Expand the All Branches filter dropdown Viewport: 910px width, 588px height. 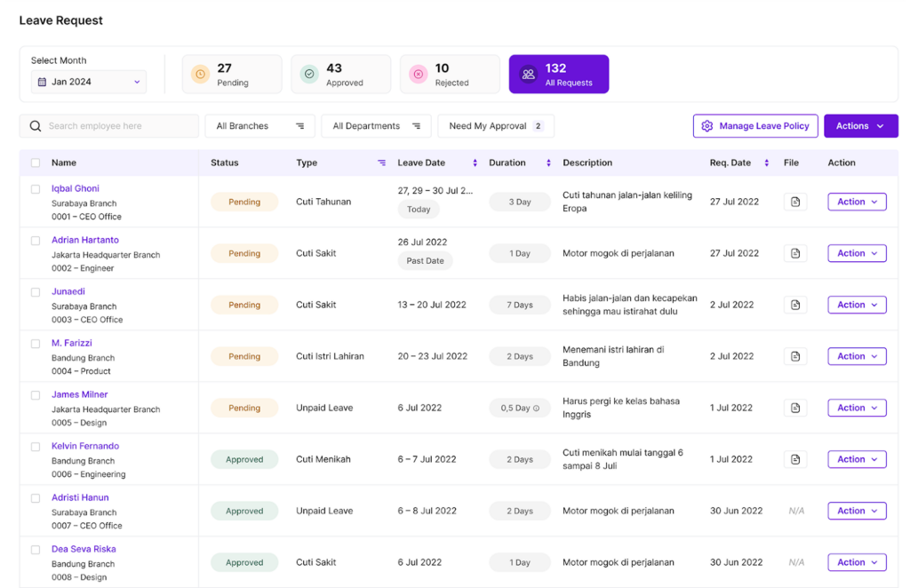click(x=259, y=126)
